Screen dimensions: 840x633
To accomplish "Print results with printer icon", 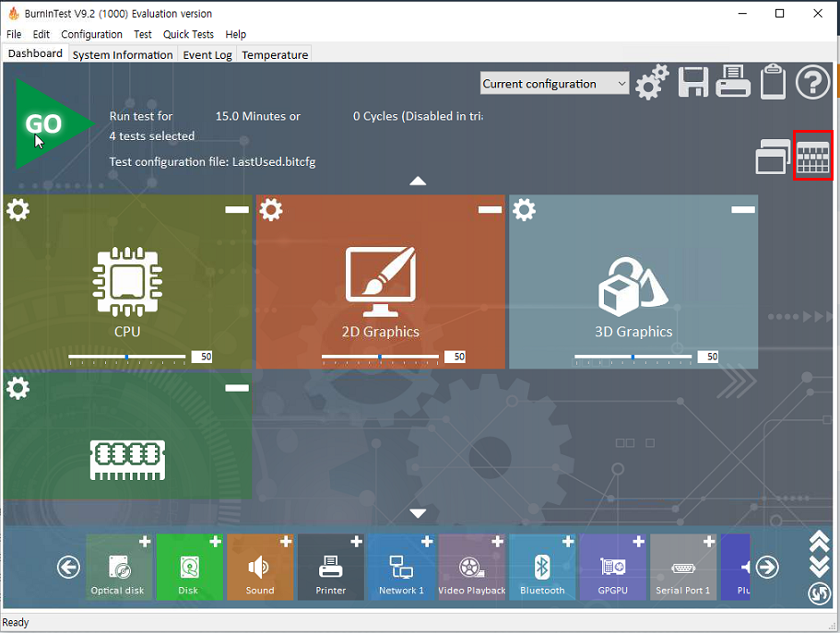I will pos(733,81).
